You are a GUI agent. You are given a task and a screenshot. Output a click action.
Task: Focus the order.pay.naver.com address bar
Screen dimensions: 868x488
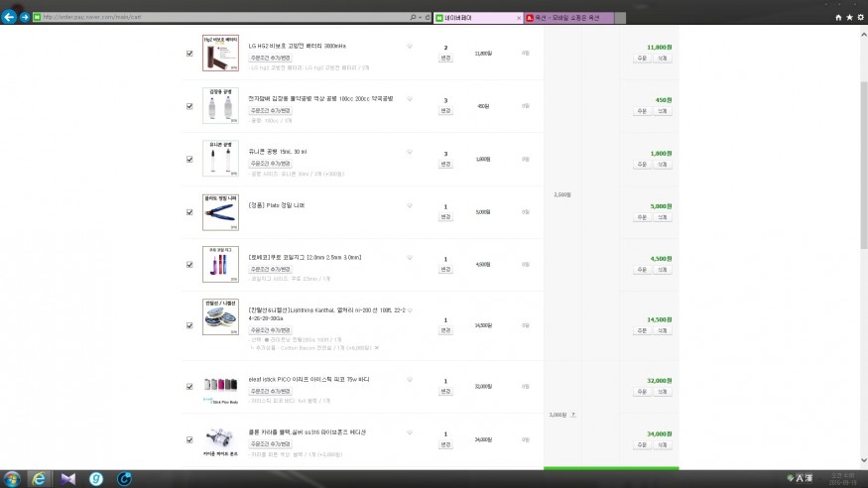[221, 17]
